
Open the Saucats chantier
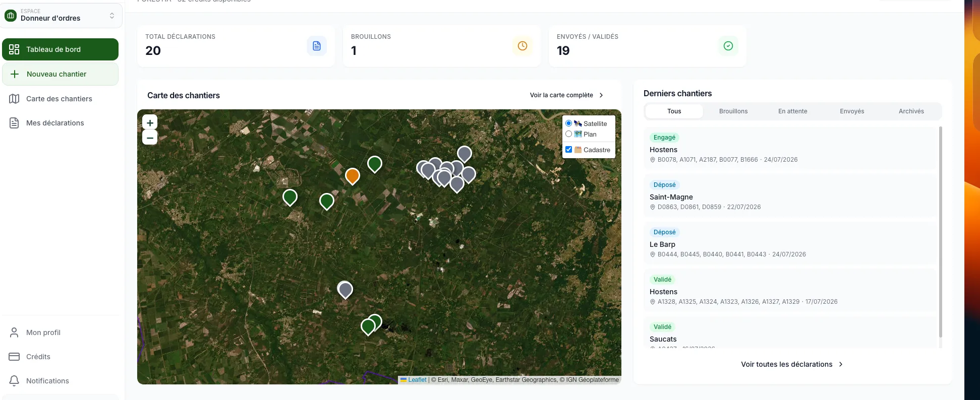pos(790,333)
